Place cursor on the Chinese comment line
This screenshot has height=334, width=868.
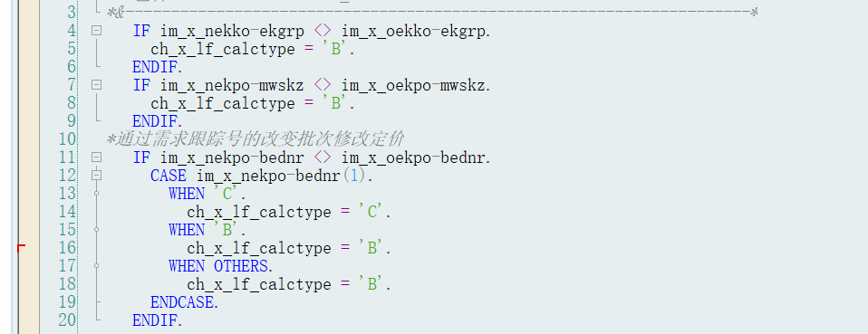pyautogui.click(x=256, y=139)
